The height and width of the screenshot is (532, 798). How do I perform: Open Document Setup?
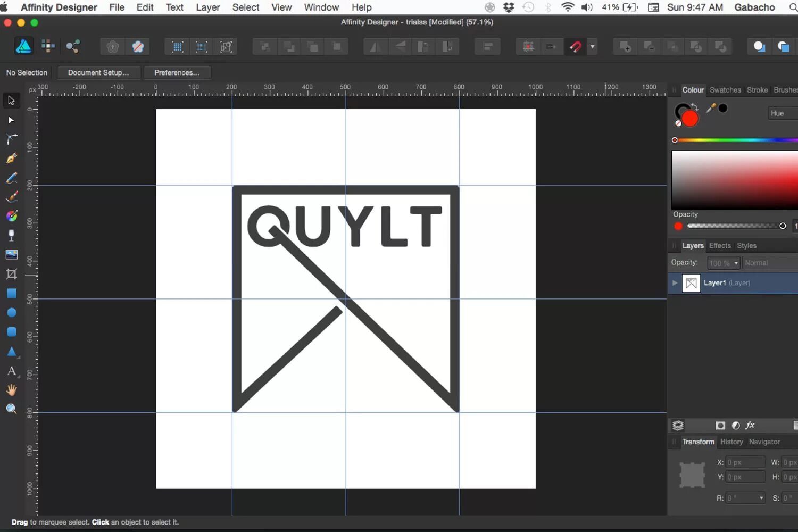coord(98,72)
